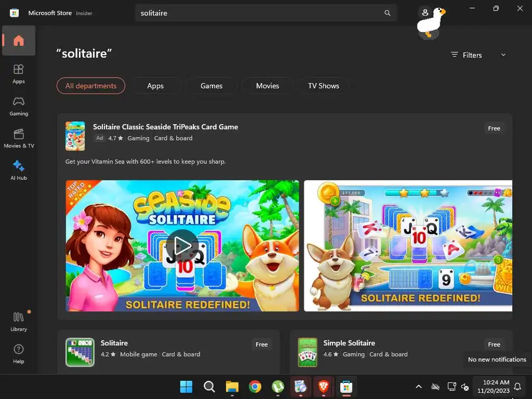This screenshot has width=532, height=399.
Task: Select the Movies filter tab
Action: tap(268, 86)
